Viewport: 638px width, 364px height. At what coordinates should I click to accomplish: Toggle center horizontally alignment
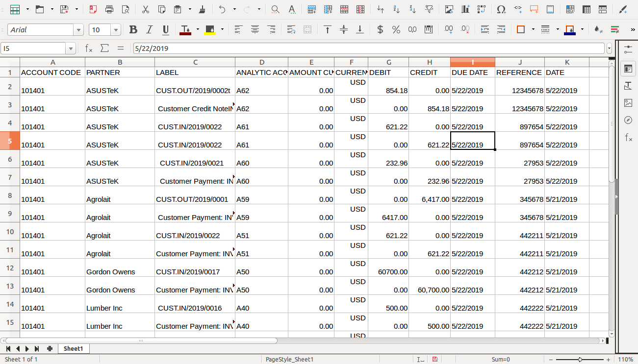pyautogui.click(x=255, y=30)
